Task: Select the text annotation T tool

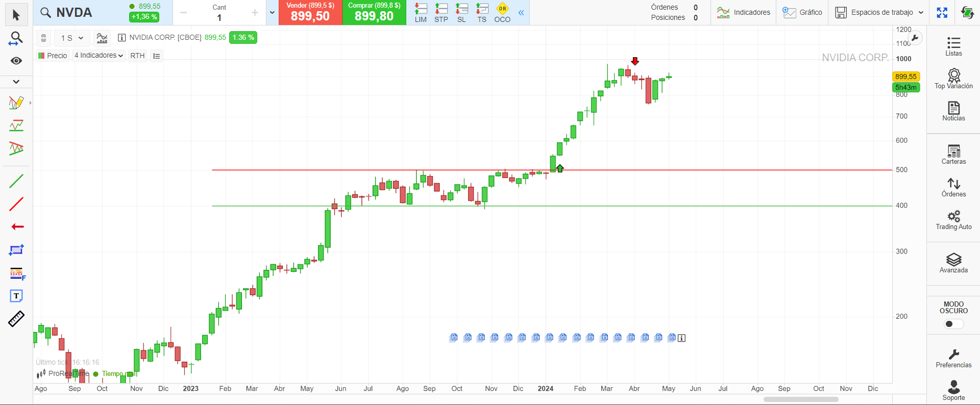Action: (16, 296)
